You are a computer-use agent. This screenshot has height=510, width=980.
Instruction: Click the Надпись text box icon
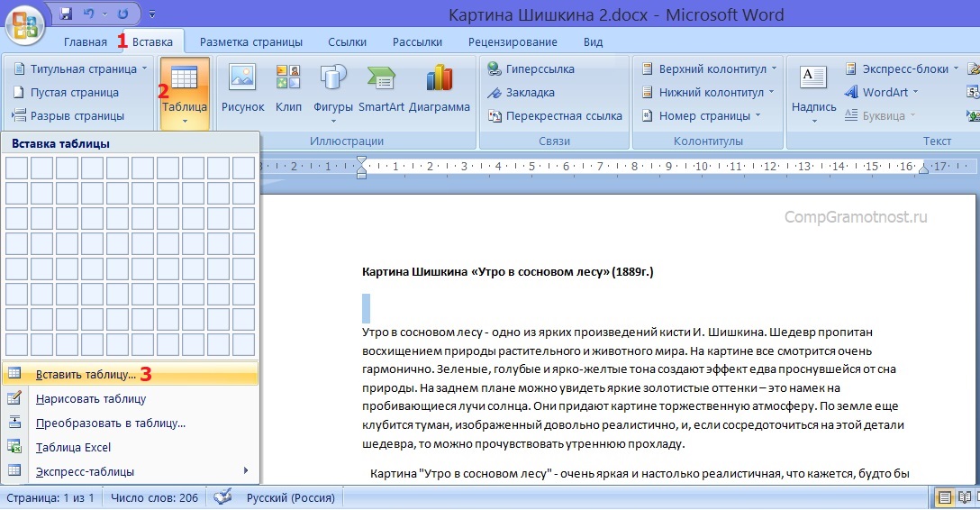click(x=813, y=90)
